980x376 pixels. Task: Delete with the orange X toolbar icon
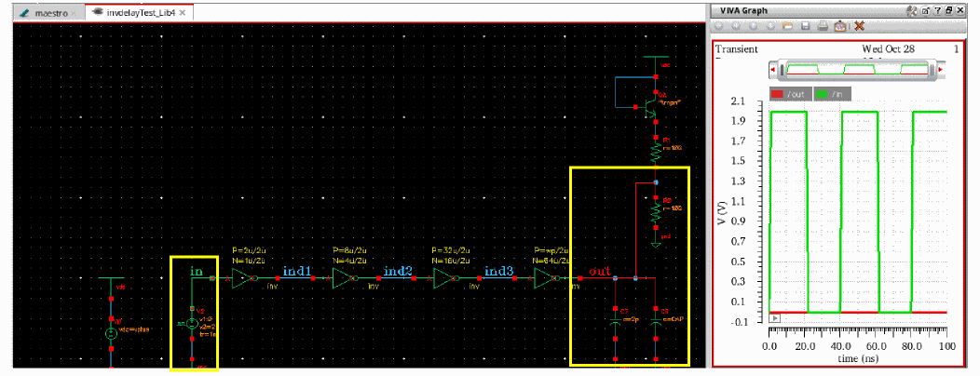[860, 26]
